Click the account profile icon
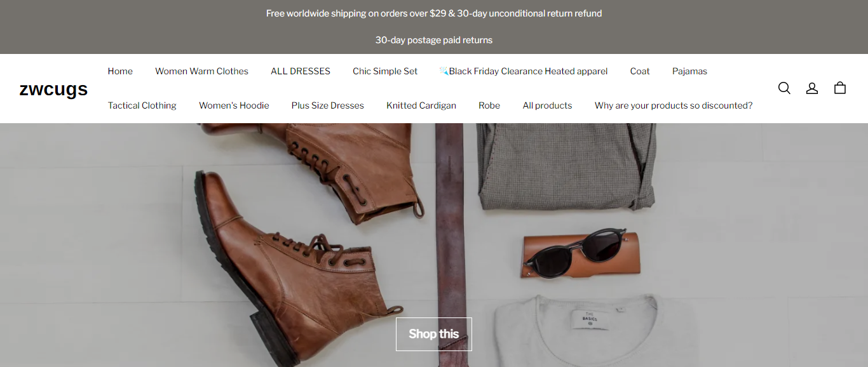This screenshot has width=868, height=367. click(x=812, y=88)
